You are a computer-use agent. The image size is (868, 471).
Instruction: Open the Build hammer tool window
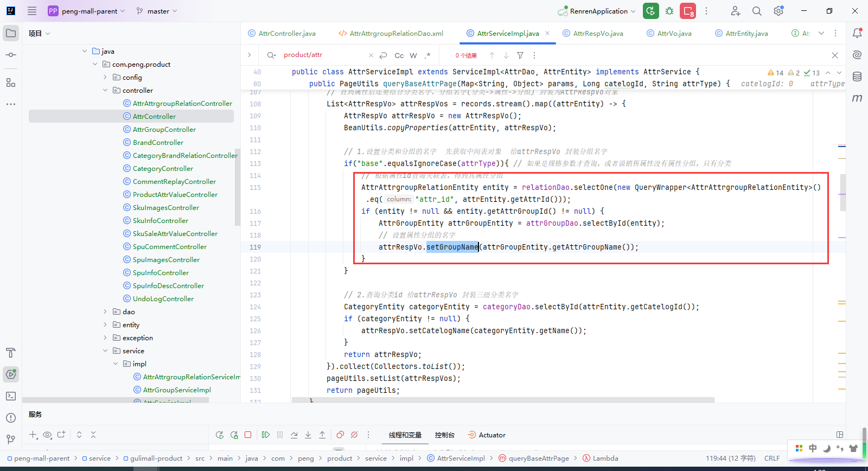[11, 353]
